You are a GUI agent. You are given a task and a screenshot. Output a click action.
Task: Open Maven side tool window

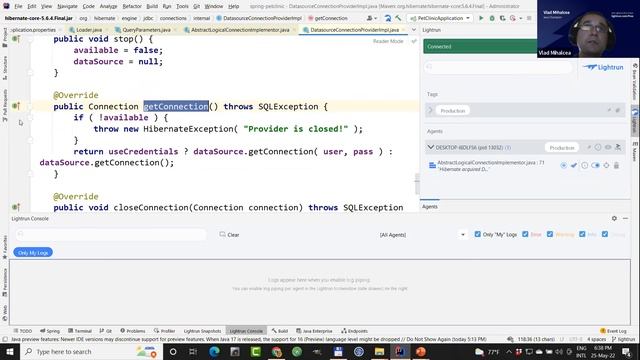click(x=635, y=152)
